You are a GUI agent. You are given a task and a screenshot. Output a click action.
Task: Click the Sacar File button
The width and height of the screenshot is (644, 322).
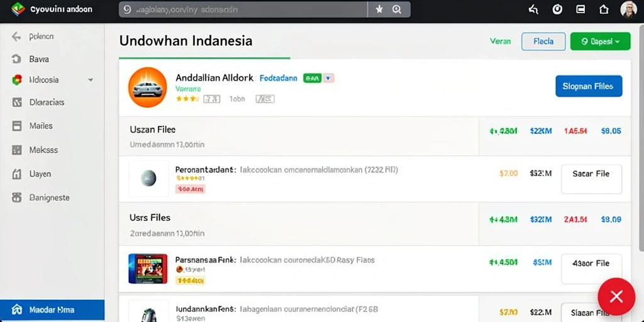tap(591, 179)
